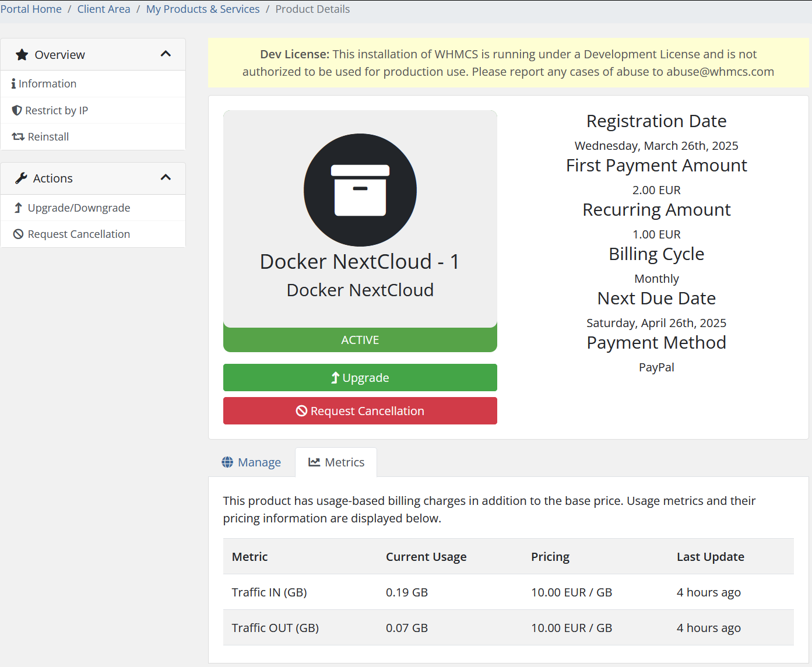The image size is (812, 667).
Task: Click the wrench icon beside Actions
Action: pyautogui.click(x=22, y=178)
